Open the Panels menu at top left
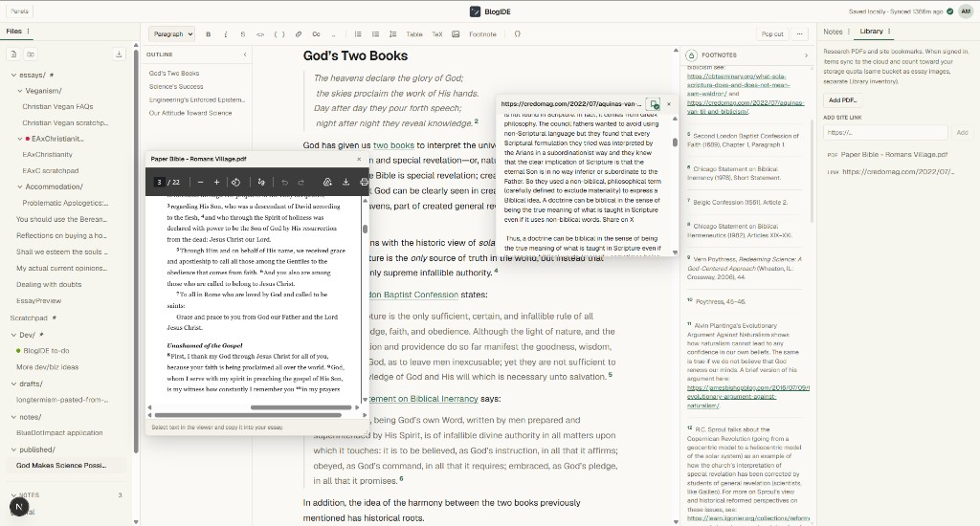Screen dimensions: 980x526 (19, 11)
